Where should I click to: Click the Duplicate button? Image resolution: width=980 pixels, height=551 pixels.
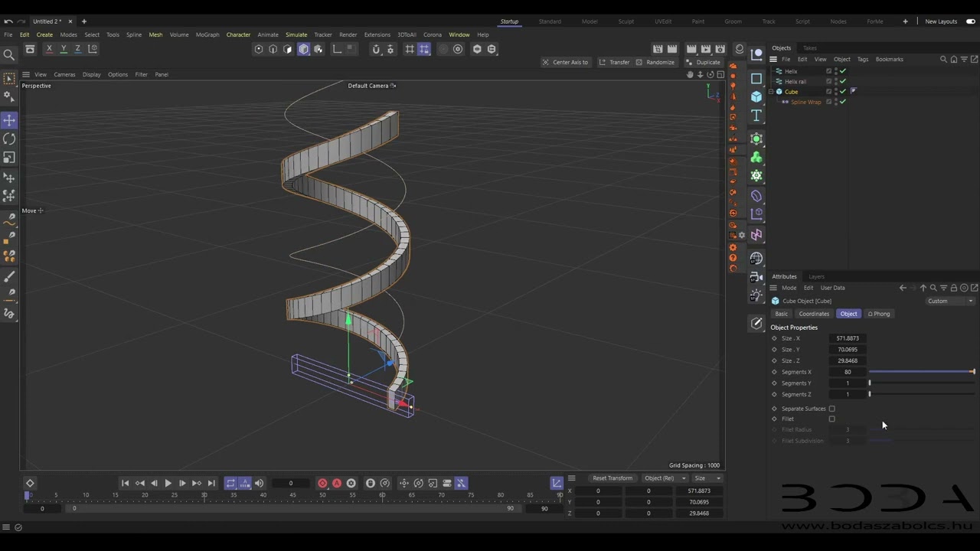point(704,62)
